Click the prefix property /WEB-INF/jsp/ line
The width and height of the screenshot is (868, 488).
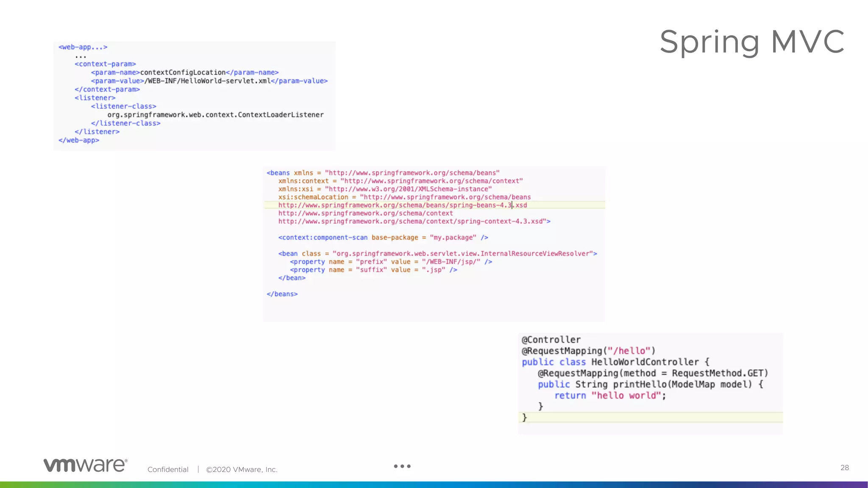coord(391,262)
